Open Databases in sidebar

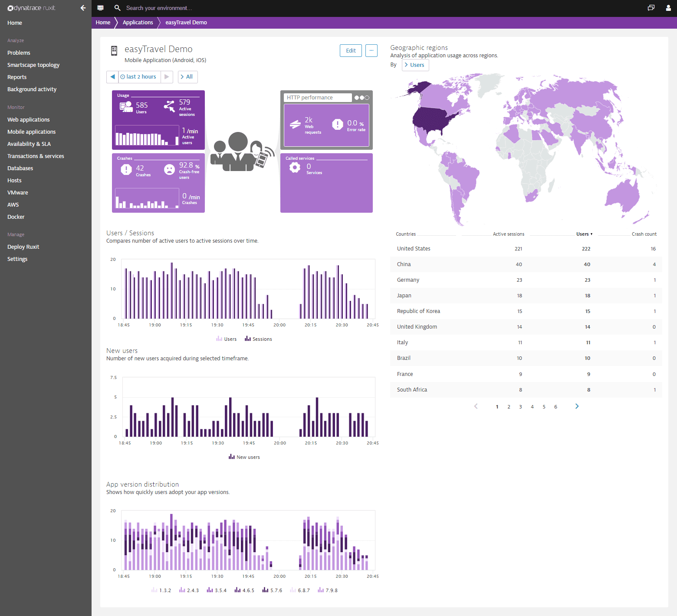(20, 168)
